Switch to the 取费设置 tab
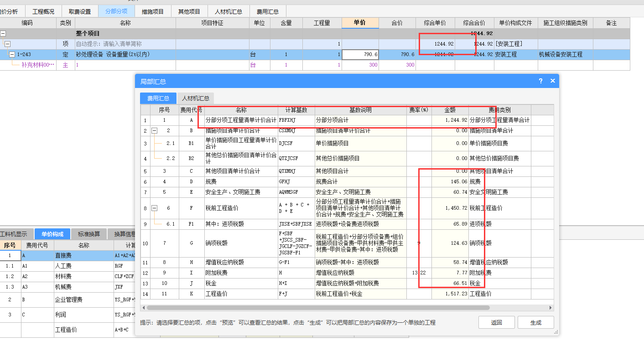This screenshot has height=346, width=644. tap(79, 11)
